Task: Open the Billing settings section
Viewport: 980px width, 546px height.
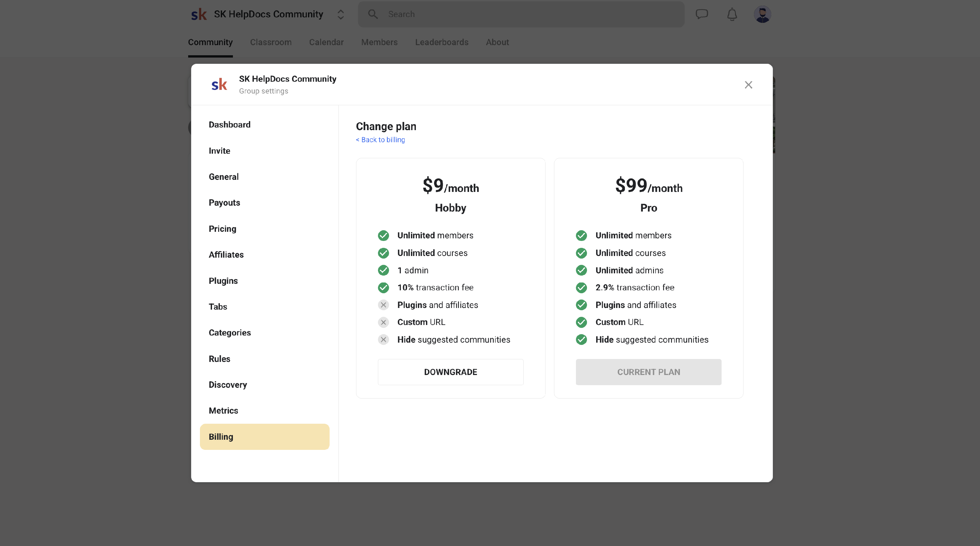Action: tap(264, 437)
